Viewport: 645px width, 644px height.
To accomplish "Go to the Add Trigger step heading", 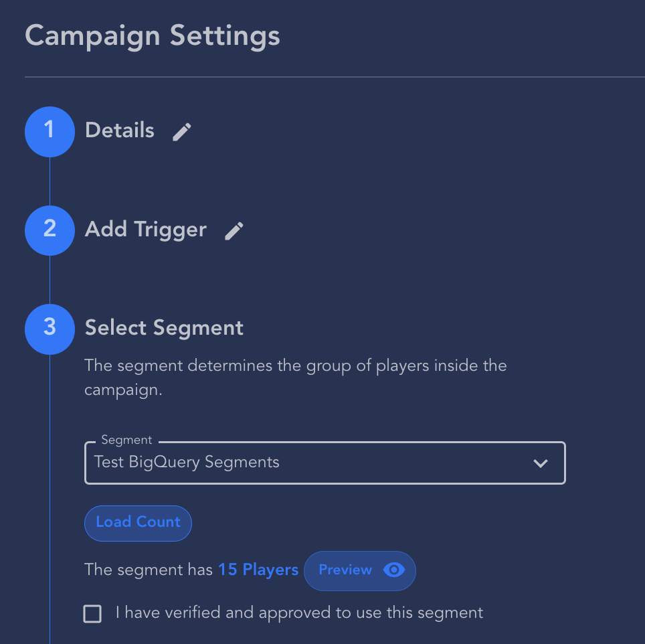I will [x=146, y=230].
